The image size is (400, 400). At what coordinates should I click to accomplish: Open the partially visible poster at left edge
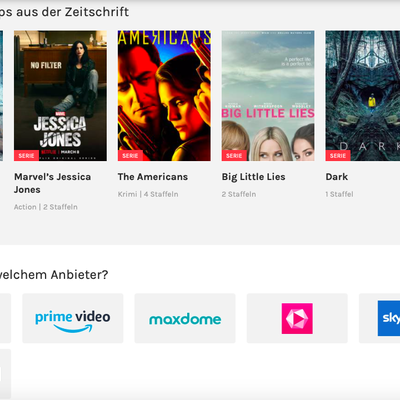click(x=1, y=96)
